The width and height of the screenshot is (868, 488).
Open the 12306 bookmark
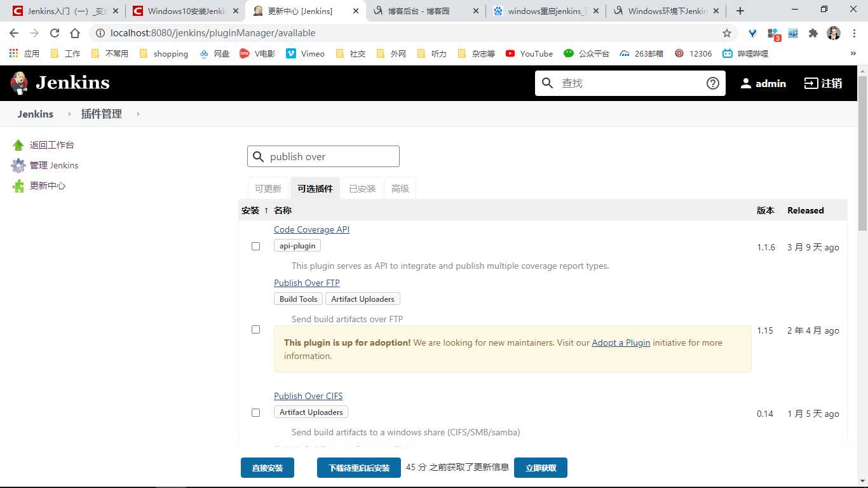[x=693, y=53]
